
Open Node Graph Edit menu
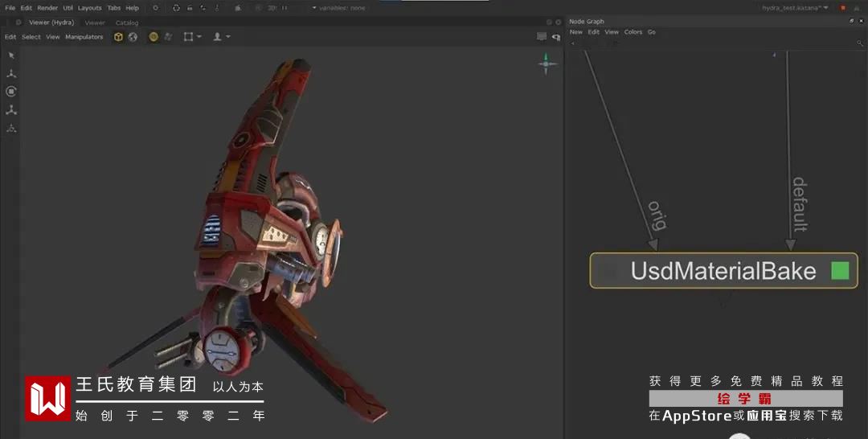click(593, 32)
